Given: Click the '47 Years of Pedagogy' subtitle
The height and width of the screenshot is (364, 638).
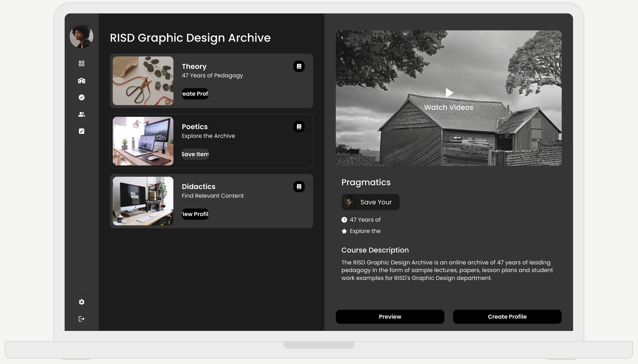Looking at the screenshot, I should click(212, 76).
